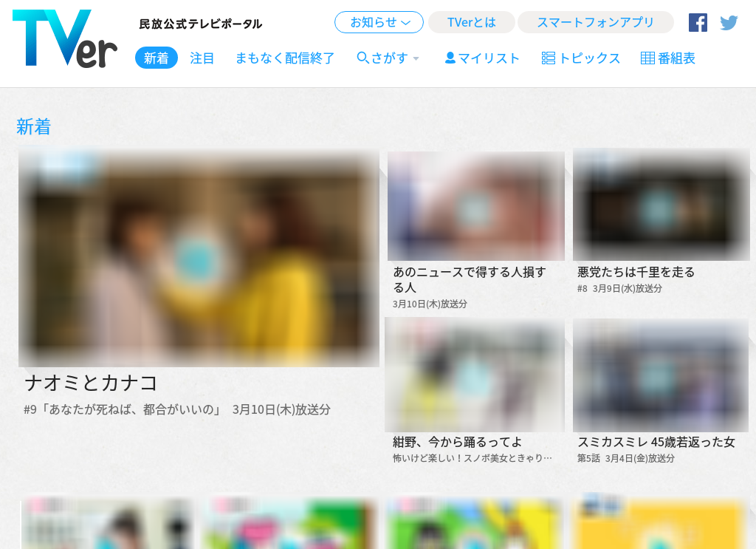This screenshot has width=756, height=549.
Task: Keep the 新着 tab selected
Action: 156,58
